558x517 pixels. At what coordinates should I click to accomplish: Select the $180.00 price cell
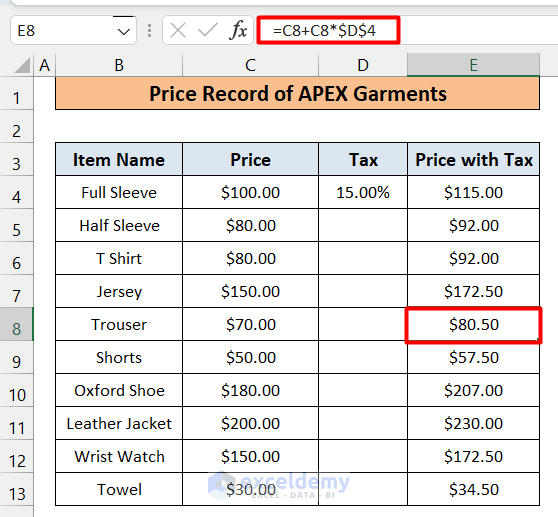point(250,390)
